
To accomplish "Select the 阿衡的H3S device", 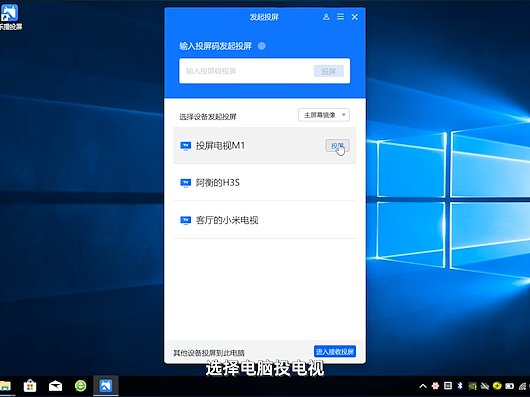I will tap(265, 182).
